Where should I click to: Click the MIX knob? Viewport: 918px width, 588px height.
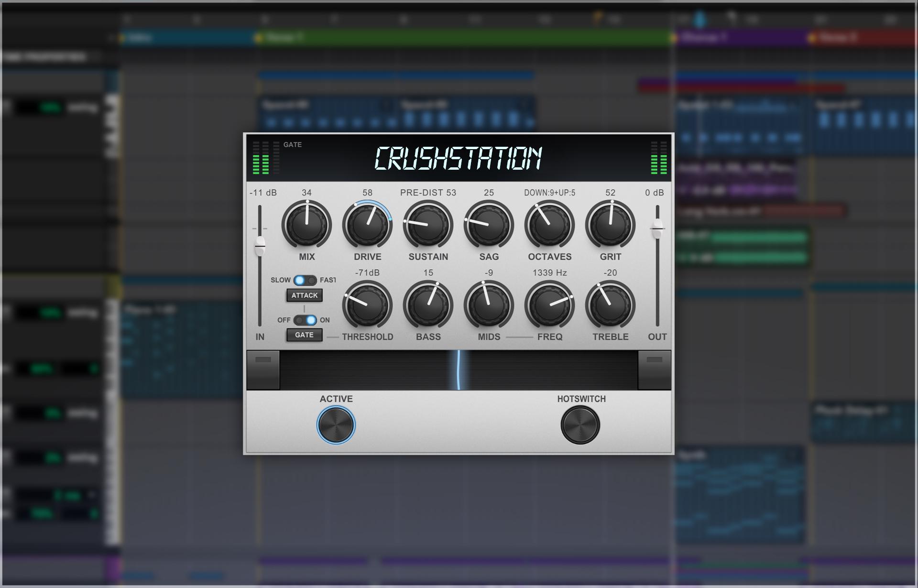point(306,225)
